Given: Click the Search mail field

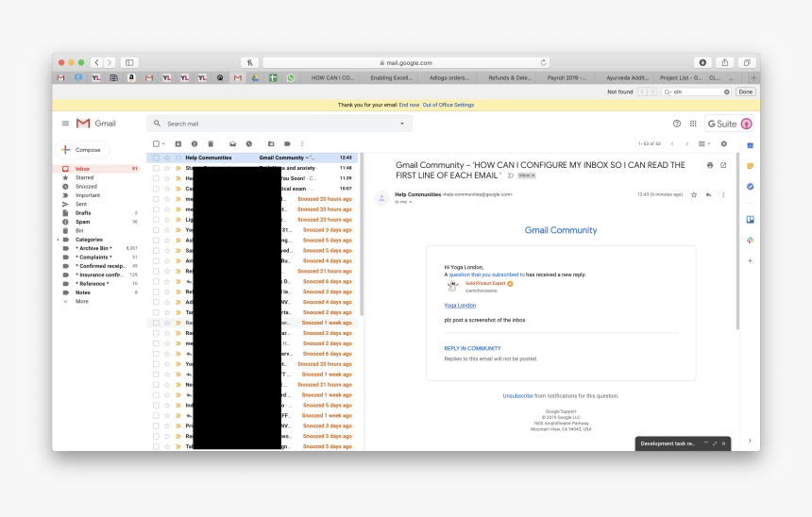Looking at the screenshot, I should (279, 124).
